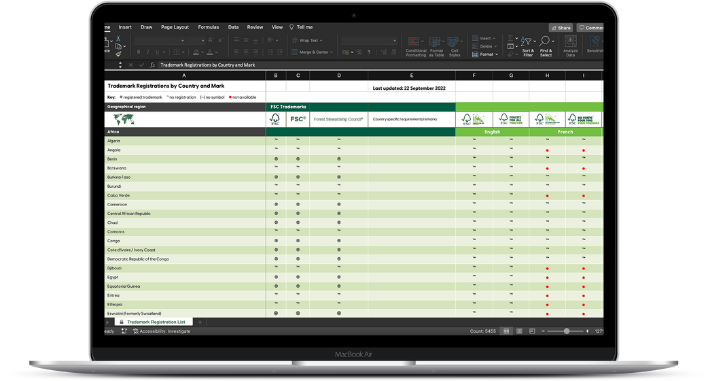This screenshot has height=381, width=709.
Task: Go to the Formulas tab
Action: pyautogui.click(x=208, y=27)
